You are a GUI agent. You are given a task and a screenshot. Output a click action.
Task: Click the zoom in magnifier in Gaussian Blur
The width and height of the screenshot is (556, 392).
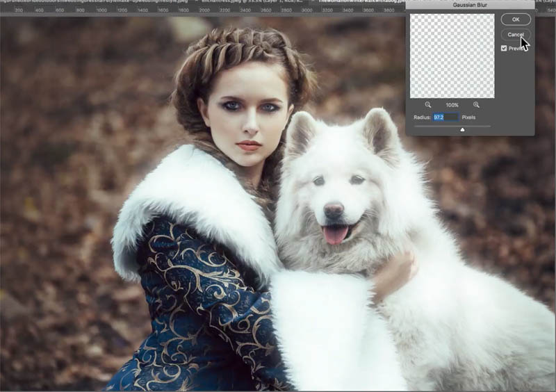(x=476, y=104)
